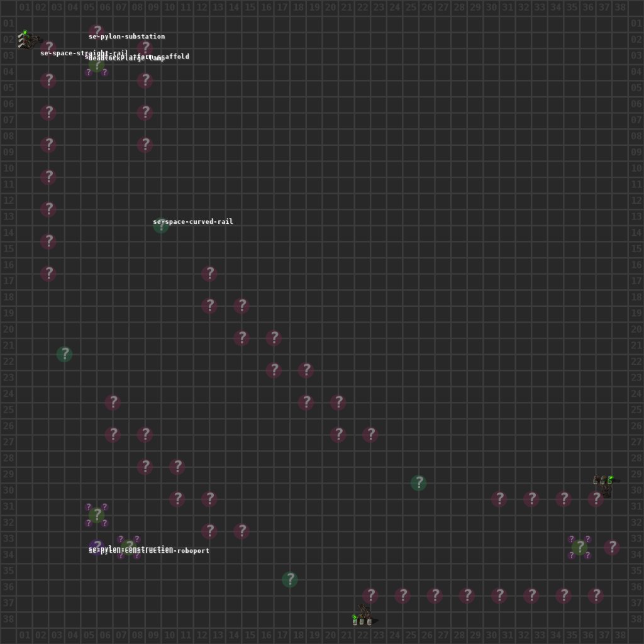Click red marker at columns 08-09, rows 08-09

(145, 145)
